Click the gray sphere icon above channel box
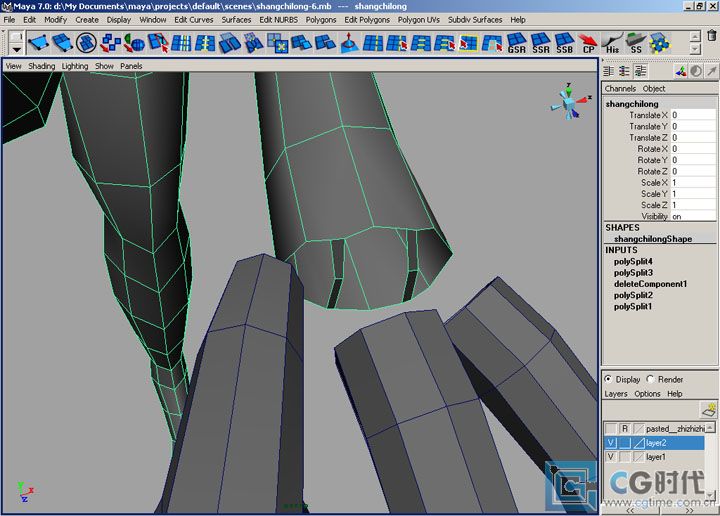Image resolution: width=720 pixels, height=516 pixels. [696, 71]
